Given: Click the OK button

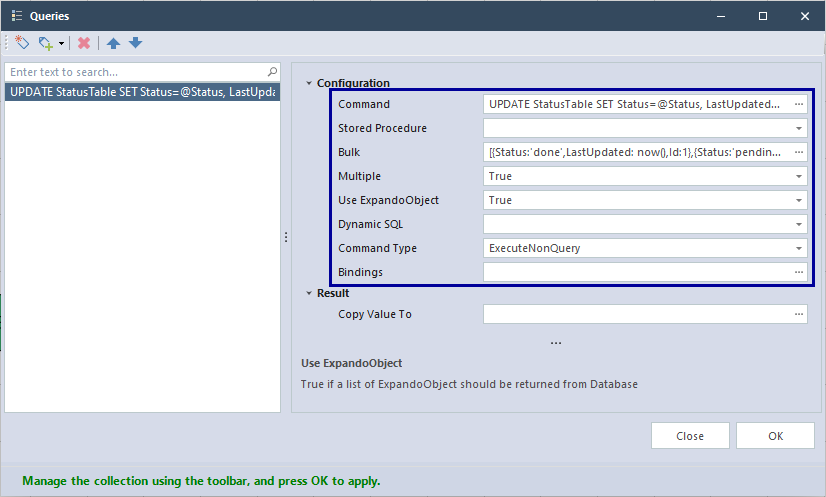Looking at the screenshot, I should (x=775, y=436).
